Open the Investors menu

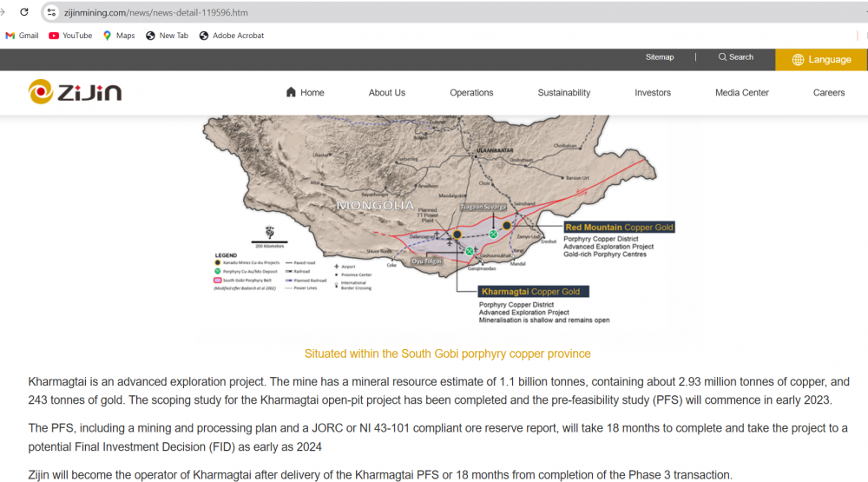coord(653,93)
